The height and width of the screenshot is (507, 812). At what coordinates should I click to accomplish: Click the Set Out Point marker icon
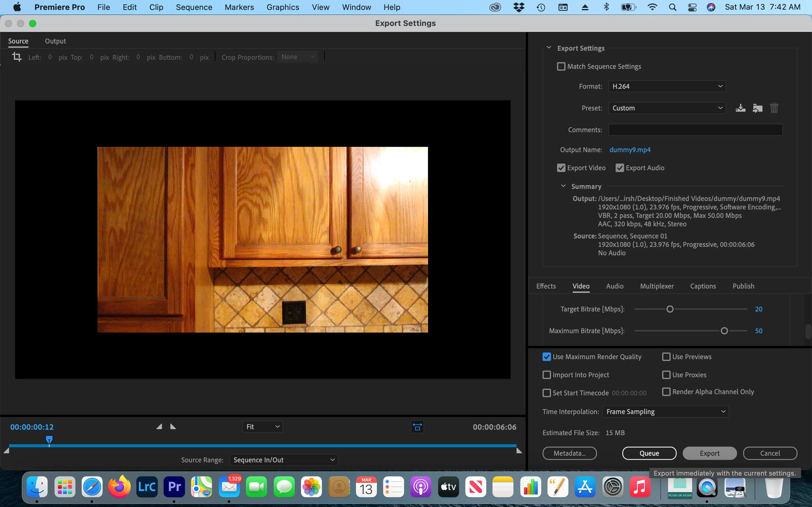pos(173,426)
